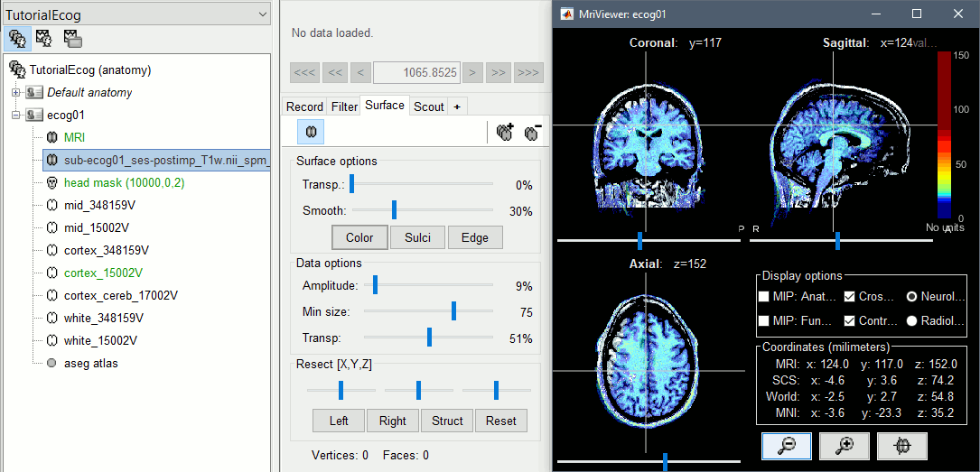Image resolution: width=980 pixels, height=472 pixels.
Task: Select the Radiological orientation radio button
Action: pos(912,320)
